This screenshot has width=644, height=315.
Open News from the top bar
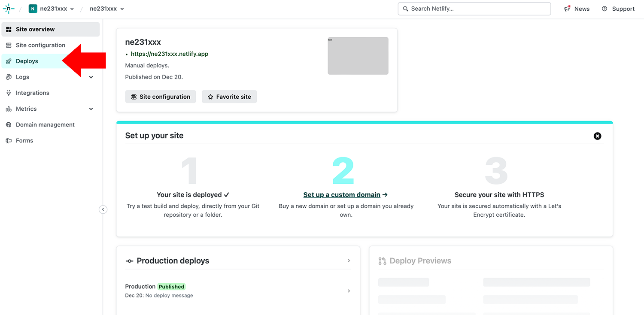[577, 9]
